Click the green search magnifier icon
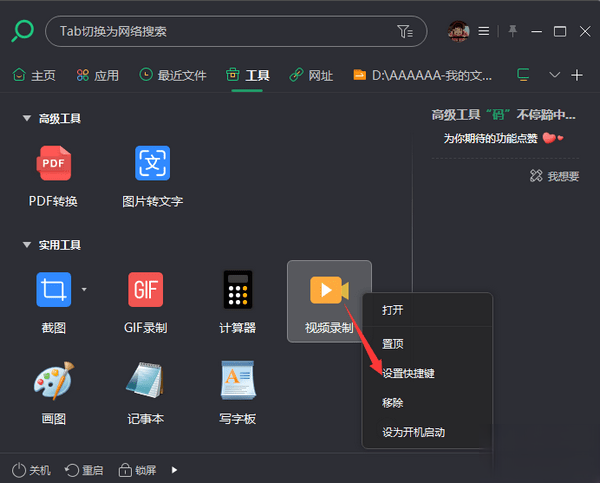The image size is (600, 483). click(x=23, y=31)
